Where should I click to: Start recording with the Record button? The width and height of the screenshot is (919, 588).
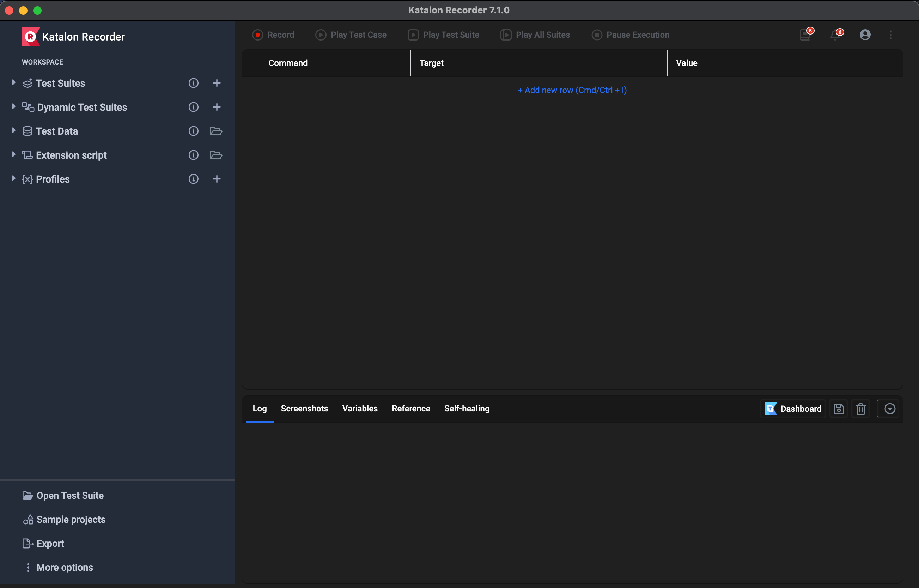pos(273,35)
